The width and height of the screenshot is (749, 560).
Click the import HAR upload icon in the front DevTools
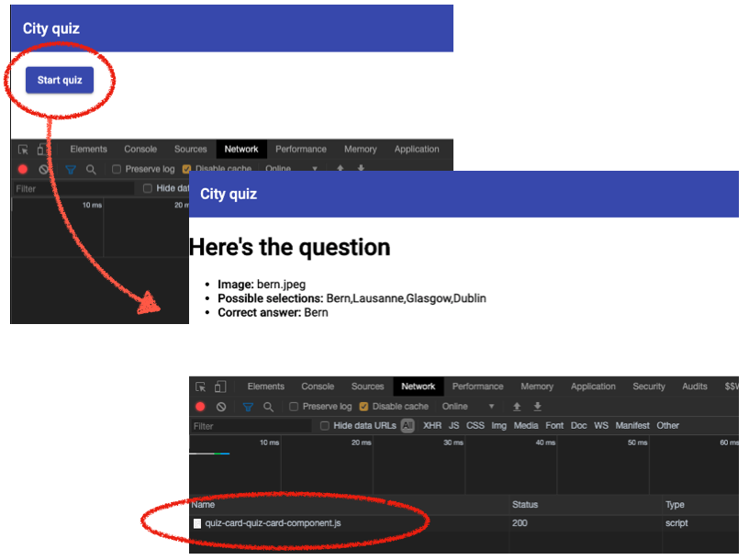[x=517, y=407]
